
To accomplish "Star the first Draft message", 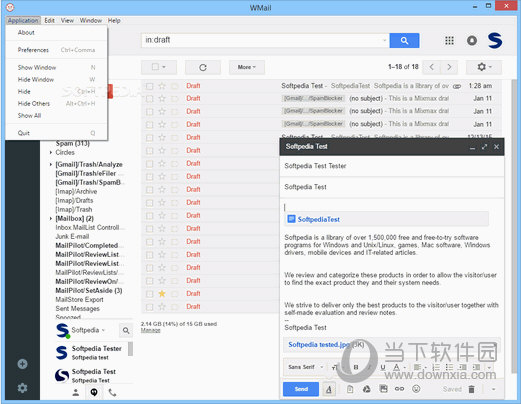I will (162, 86).
